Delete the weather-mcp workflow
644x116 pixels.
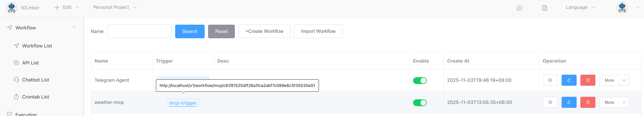pyautogui.click(x=588, y=102)
